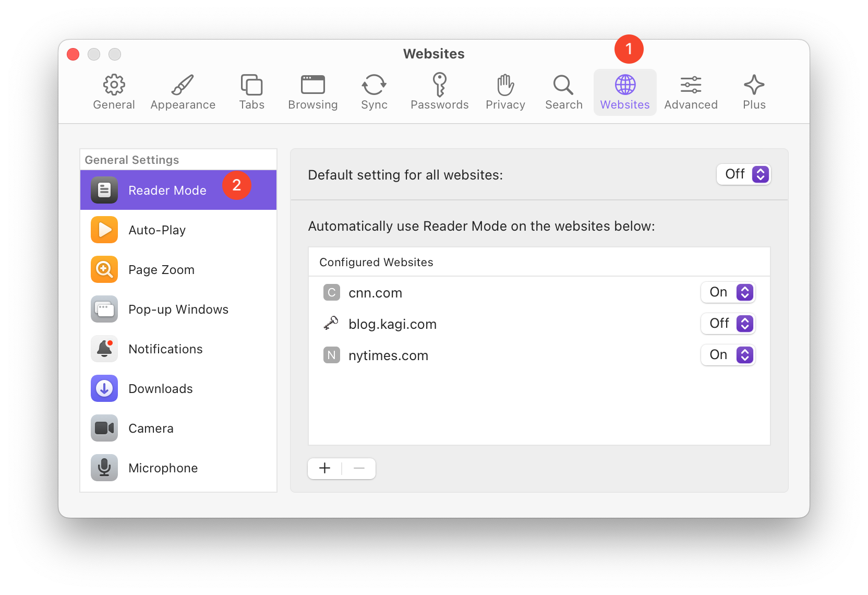Viewport: 868px width, 595px height.
Task: Click the Pop-up Windows icon
Action: [104, 309]
